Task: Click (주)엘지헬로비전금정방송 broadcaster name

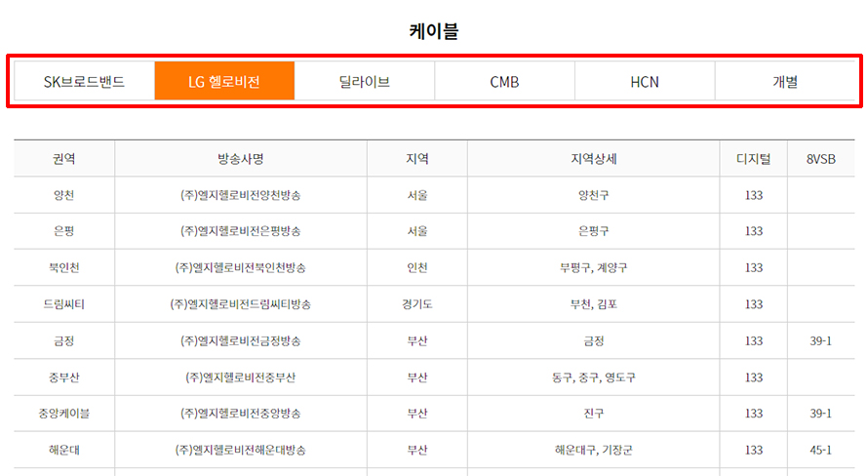Action: tap(240, 340)
